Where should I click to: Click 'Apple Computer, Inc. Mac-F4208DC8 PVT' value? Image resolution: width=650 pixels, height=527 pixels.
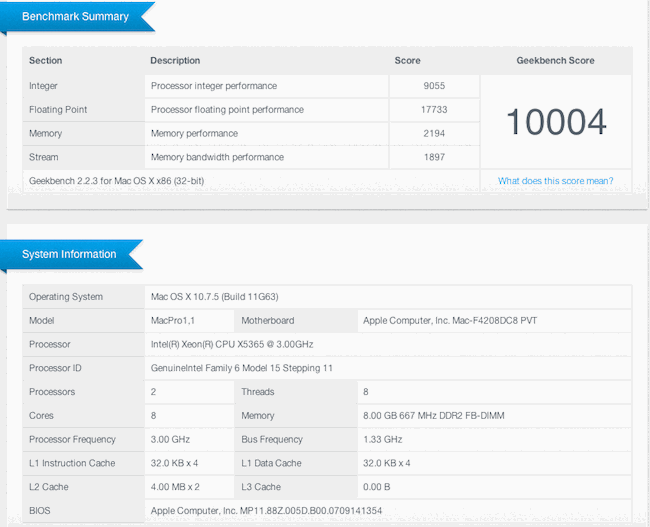click(450, 321)
